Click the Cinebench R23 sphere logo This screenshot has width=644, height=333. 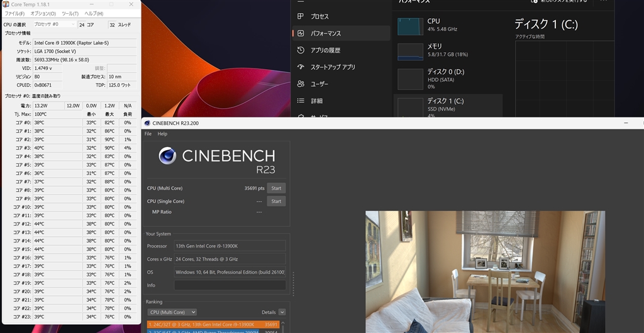167,156
